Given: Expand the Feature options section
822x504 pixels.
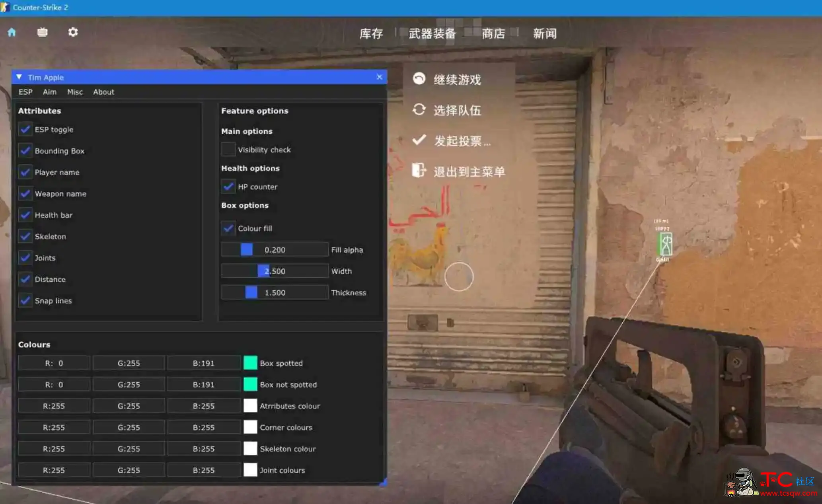Looking at the screenshot, I should tap(255, 111).
